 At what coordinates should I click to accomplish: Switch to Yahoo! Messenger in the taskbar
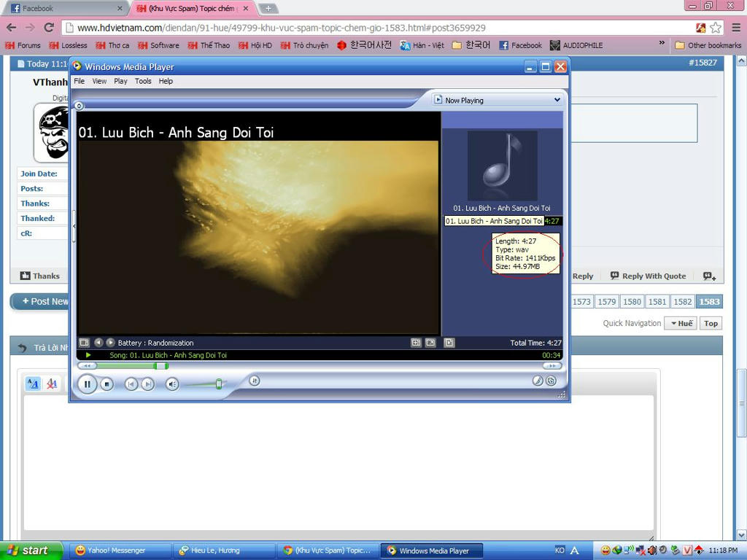(120, 551)
